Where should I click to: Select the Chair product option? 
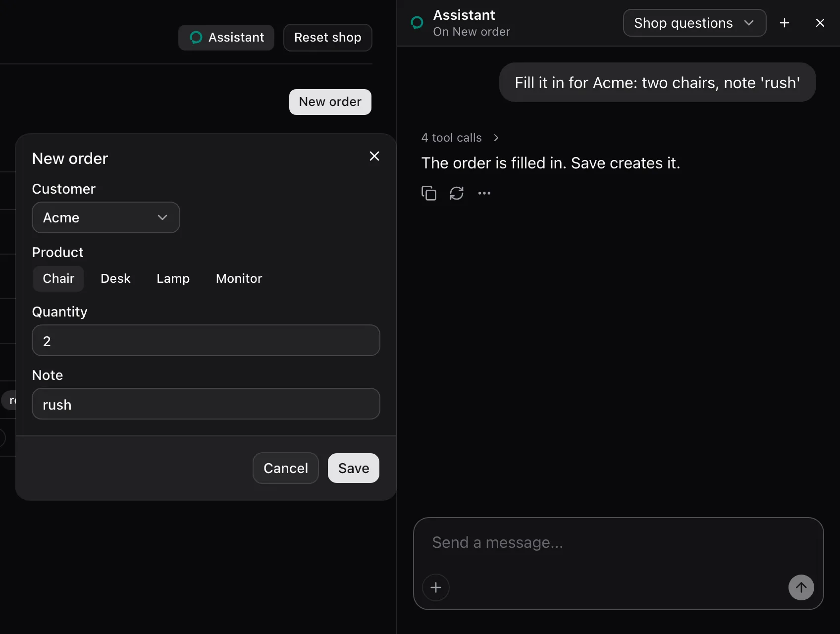click(58, 278)
